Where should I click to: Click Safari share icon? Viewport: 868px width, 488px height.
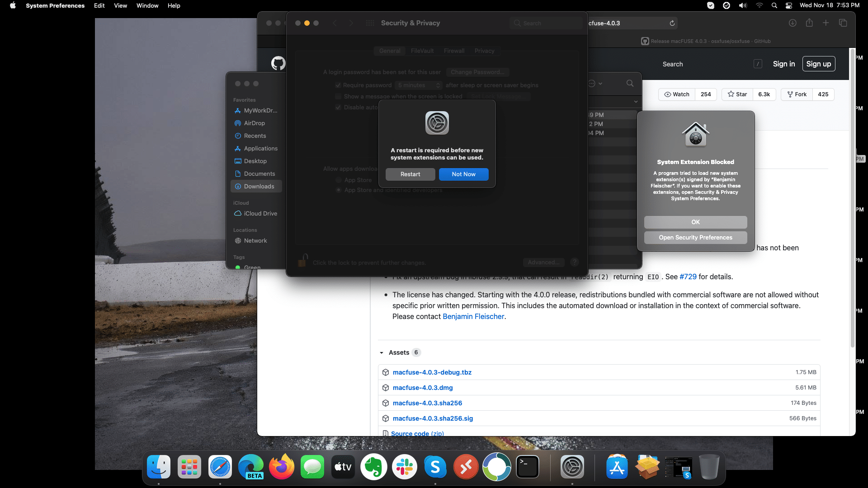pos(809,23)
